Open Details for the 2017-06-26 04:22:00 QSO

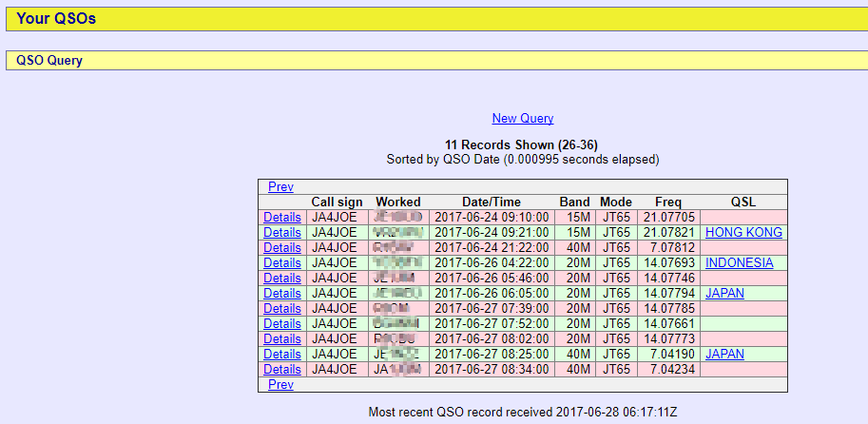tap(282, 263)
